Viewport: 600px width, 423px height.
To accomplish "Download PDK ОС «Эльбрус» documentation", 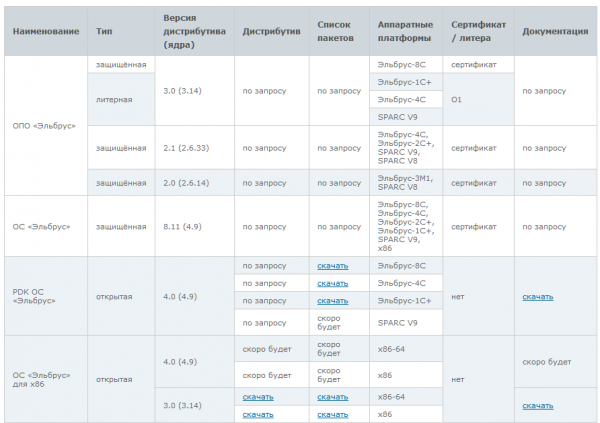I will point(537,296).
